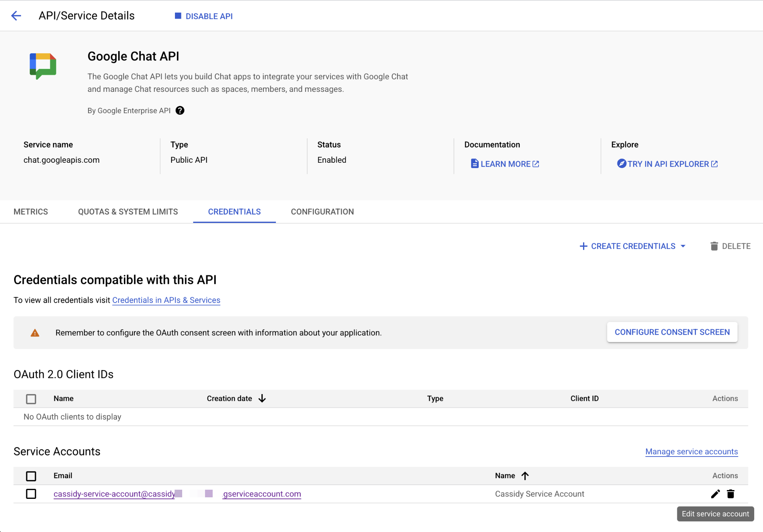Click the back arrow to leave API details
Viewport: 763px width, 532px height.
(16, 16)
